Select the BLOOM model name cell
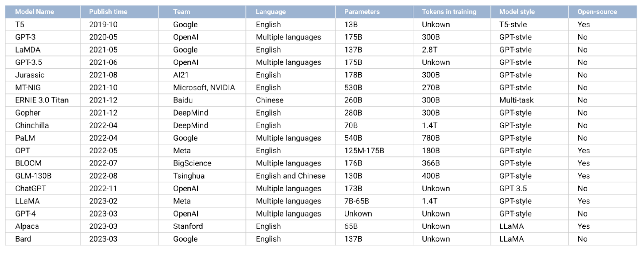Image resolution: width=644 pixels, height=253 pixels. point(43,163)
